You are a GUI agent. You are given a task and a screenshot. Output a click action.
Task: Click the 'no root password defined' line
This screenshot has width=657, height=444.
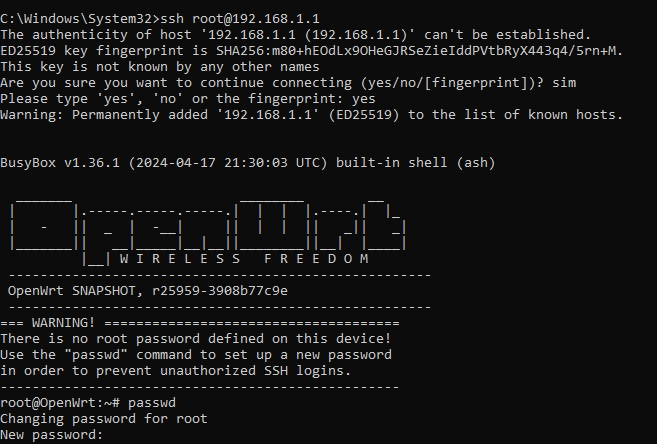(x=196, y=338)
